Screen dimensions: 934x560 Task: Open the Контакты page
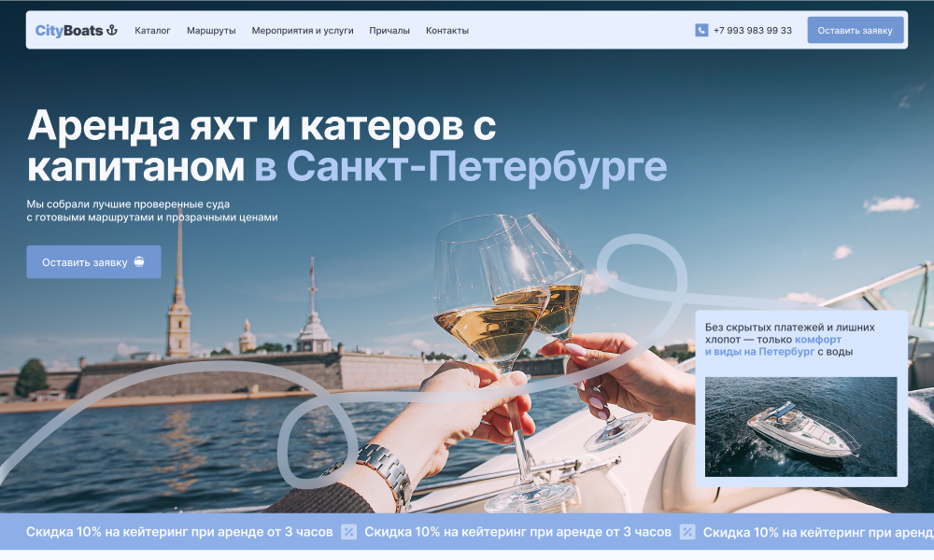coord(447,31)
